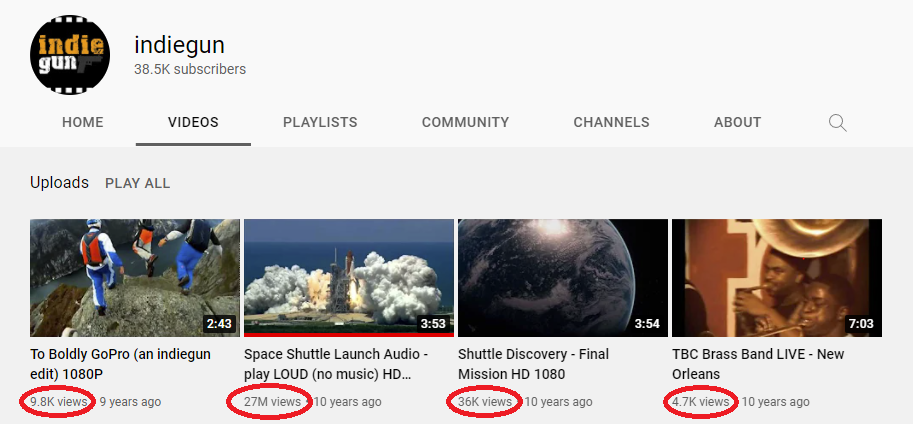Open the TBC Brass Band LIVE thumbnail
This screenshot has height=424, width=913.
point(777,278)
